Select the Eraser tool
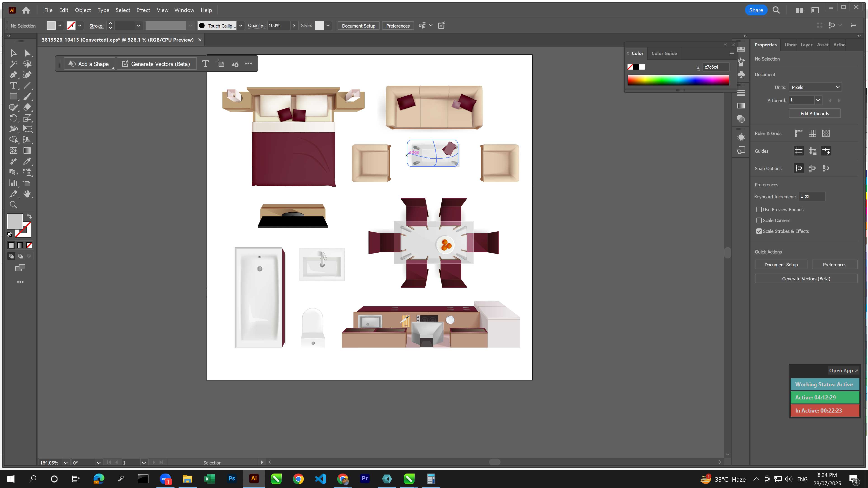Image resolution: width=868 pixels, height=488 pixels. tap(27, 107)
